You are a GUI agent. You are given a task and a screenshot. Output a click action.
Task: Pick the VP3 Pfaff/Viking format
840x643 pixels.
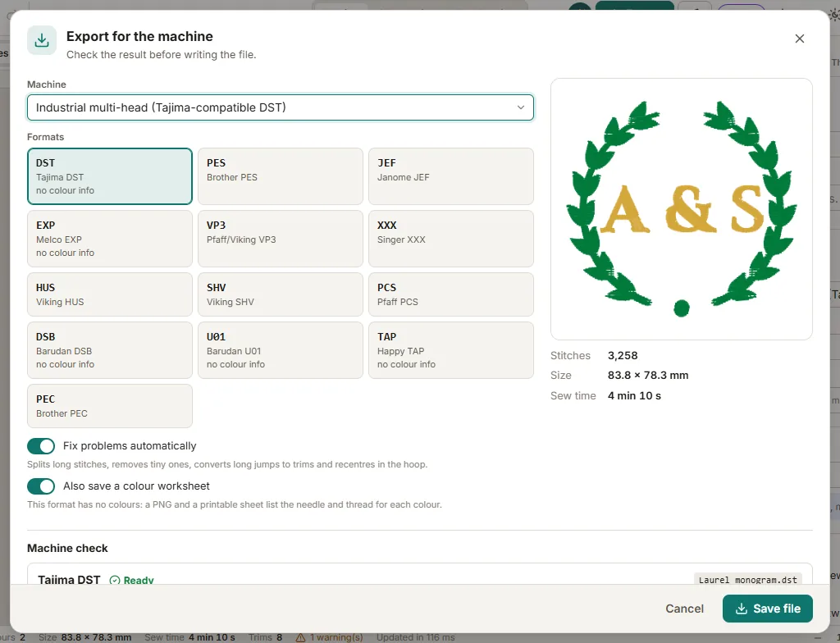(x=281, y=239)
